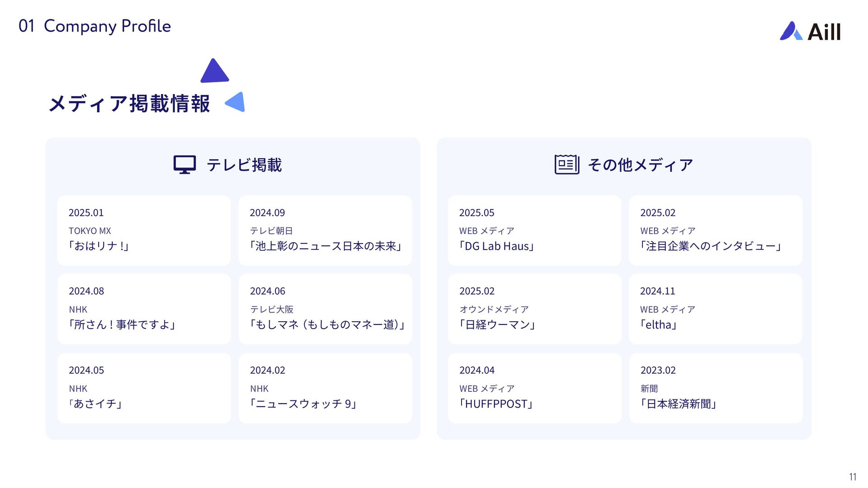868x488 pixels.
Task: Open the 注目企業へのインタビュー card
Action: [716, 230]
